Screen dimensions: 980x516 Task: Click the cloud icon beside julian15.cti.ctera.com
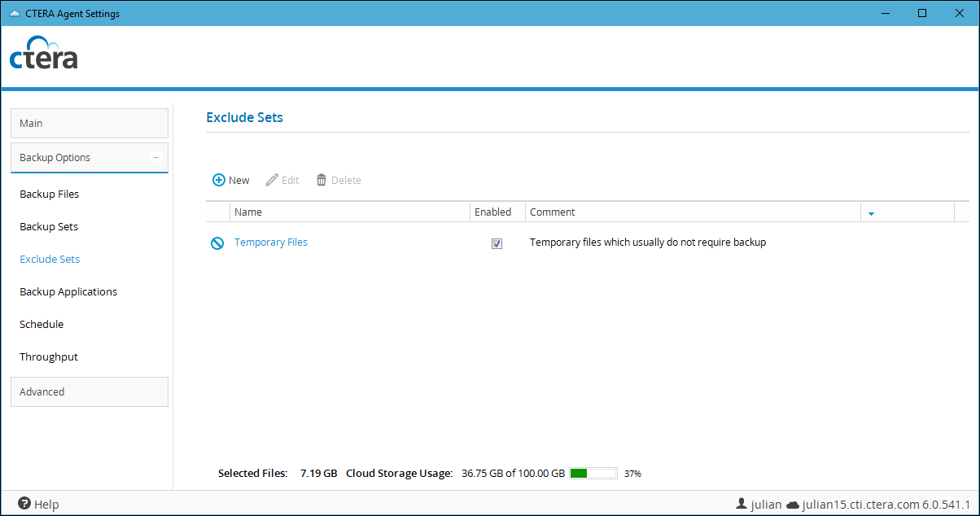793,505
